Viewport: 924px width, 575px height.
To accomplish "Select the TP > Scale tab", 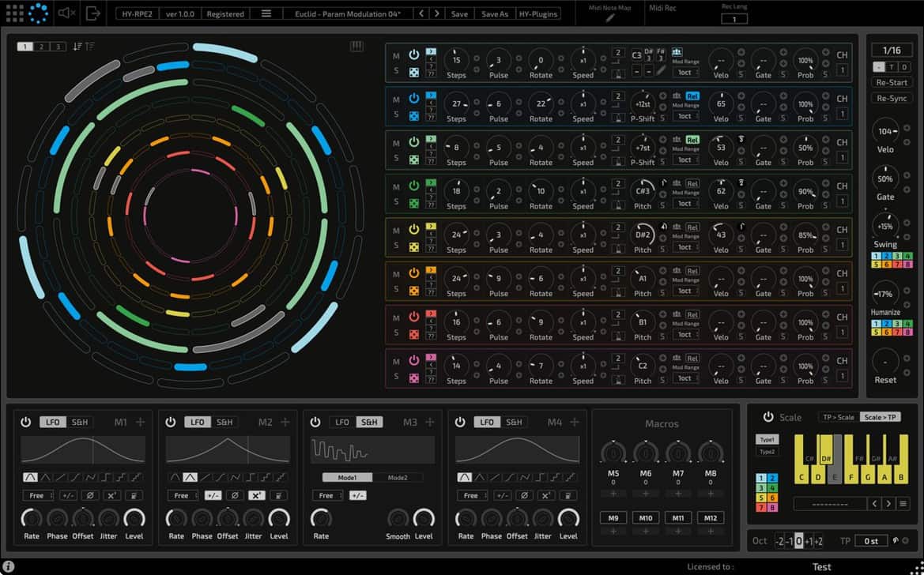I will tap(838, 417).
